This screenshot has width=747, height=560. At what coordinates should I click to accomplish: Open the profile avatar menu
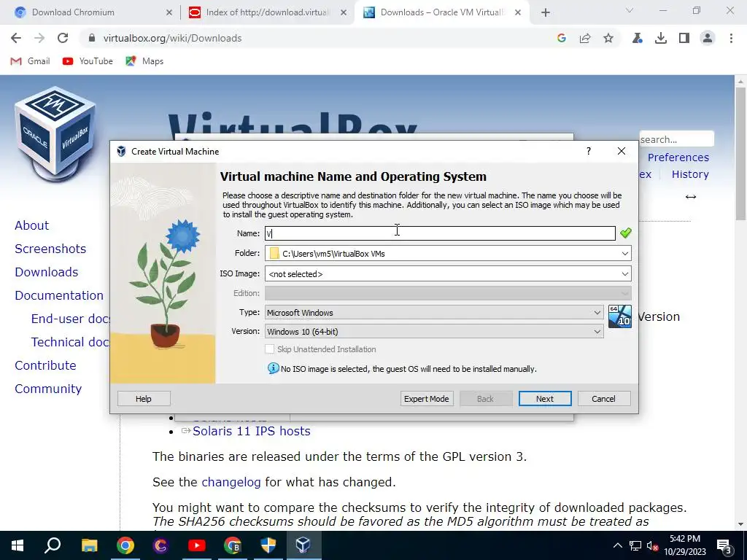point(708,38)
